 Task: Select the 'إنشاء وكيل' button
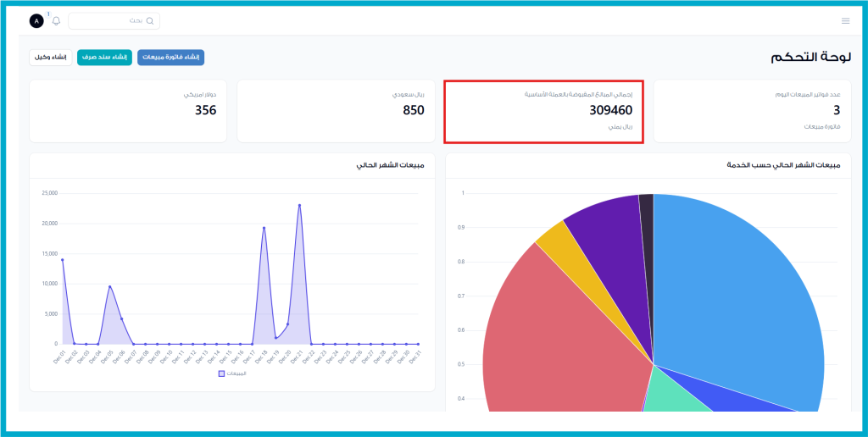(51, 57)
